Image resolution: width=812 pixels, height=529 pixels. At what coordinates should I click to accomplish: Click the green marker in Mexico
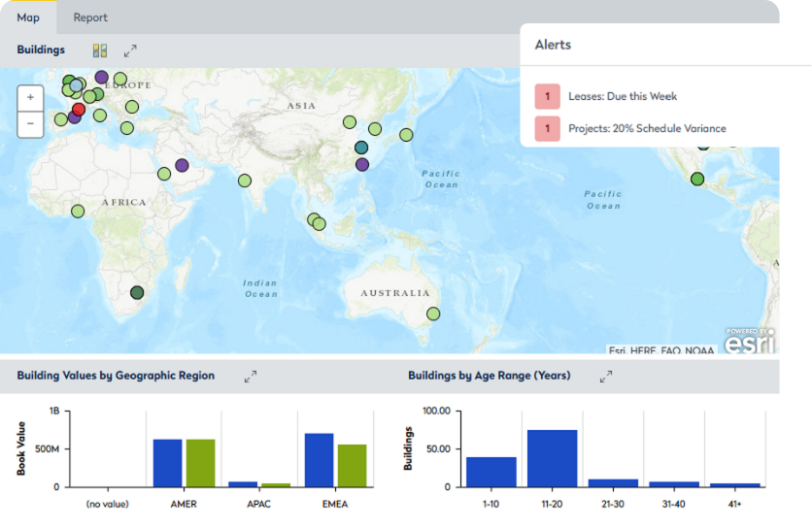tap(697, 180)
